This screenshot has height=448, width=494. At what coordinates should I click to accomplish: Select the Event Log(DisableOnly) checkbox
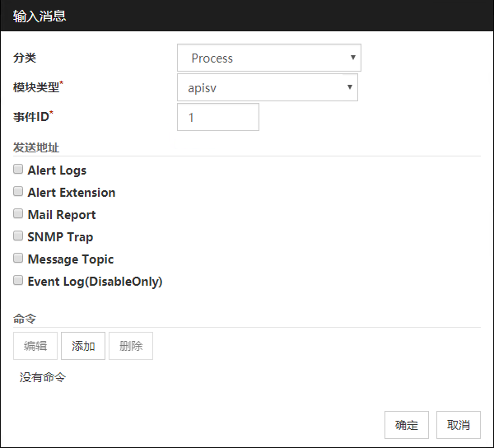tap(18, 281)
